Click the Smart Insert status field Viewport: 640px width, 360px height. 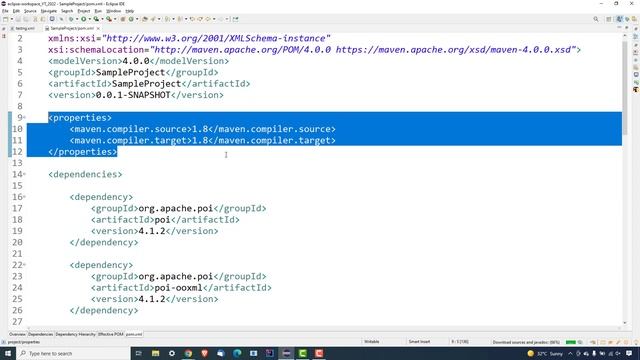[419, 342]
